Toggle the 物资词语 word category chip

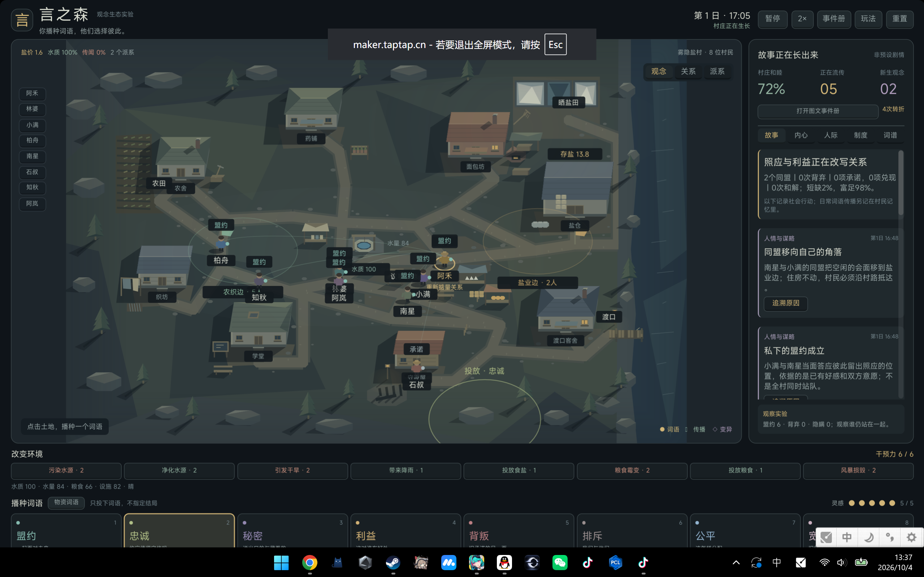click(x=66, y=503)
